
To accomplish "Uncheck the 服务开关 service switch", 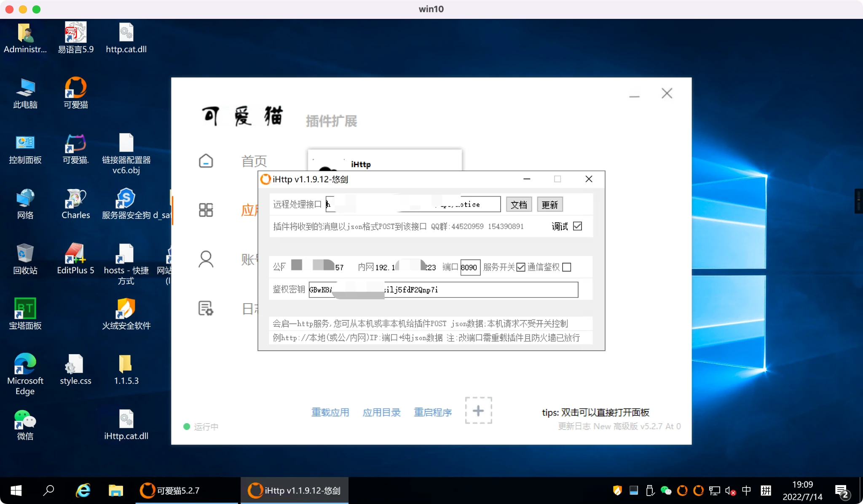I will (x=521, y=267).
